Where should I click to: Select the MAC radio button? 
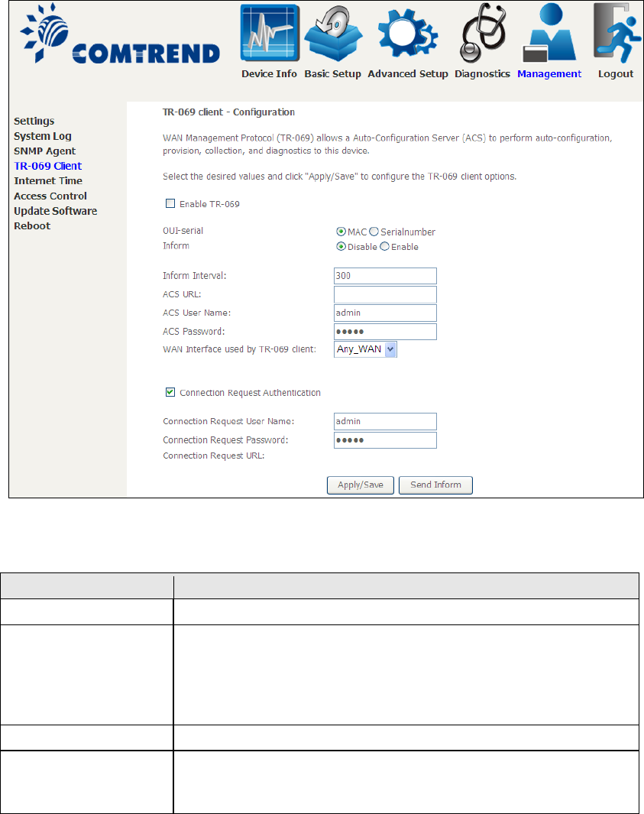click(x=341, y=232)
